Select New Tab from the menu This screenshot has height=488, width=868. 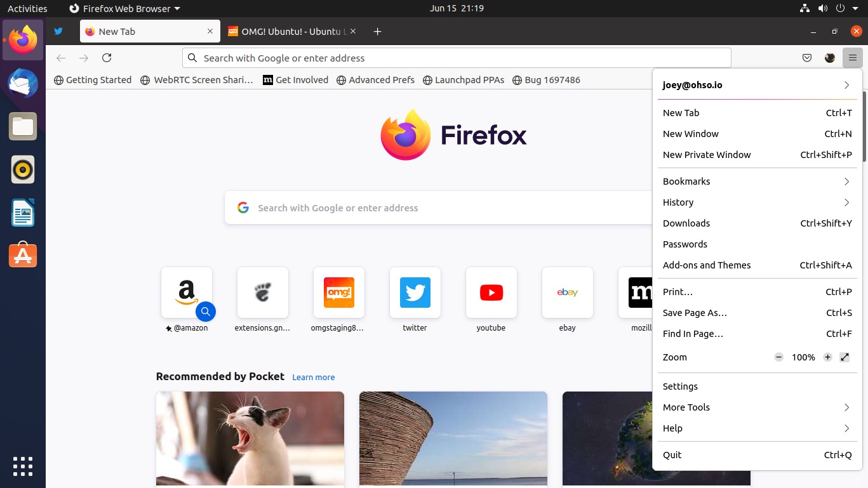(x=757, y=113)
